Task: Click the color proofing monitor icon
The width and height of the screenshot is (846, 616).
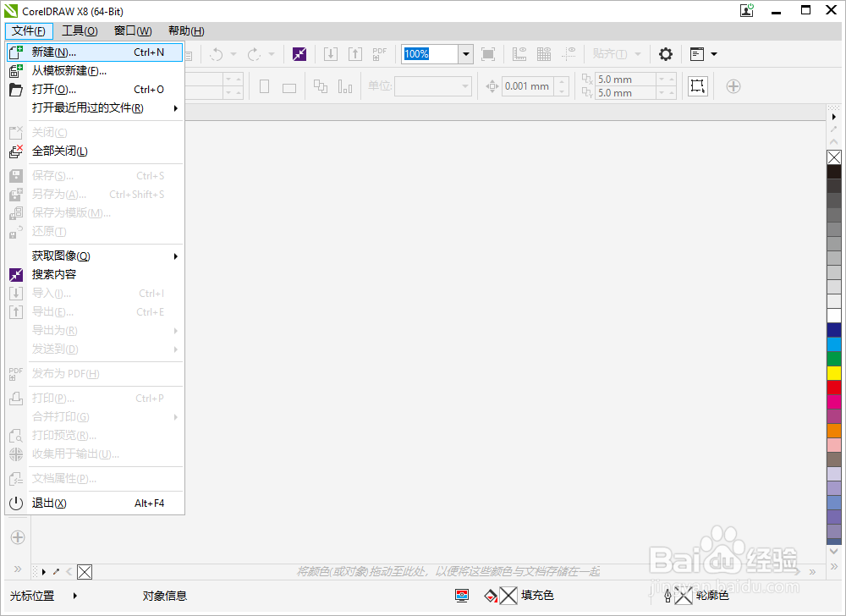Action: [462, 596]
